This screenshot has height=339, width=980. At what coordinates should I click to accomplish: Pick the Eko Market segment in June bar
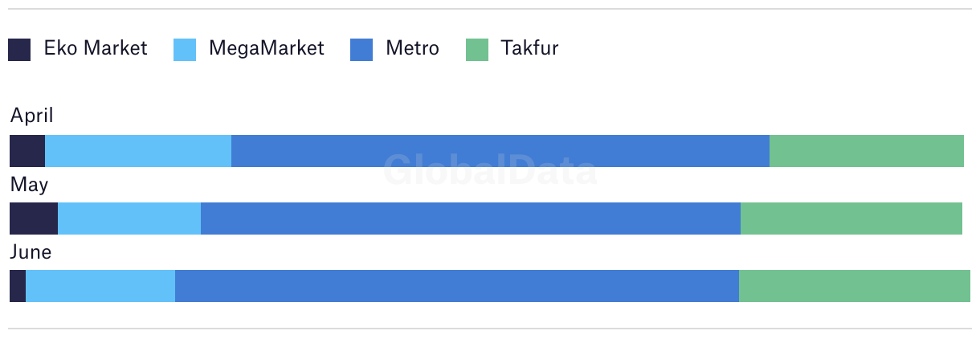pyautogui.click(x=18, y=286)
